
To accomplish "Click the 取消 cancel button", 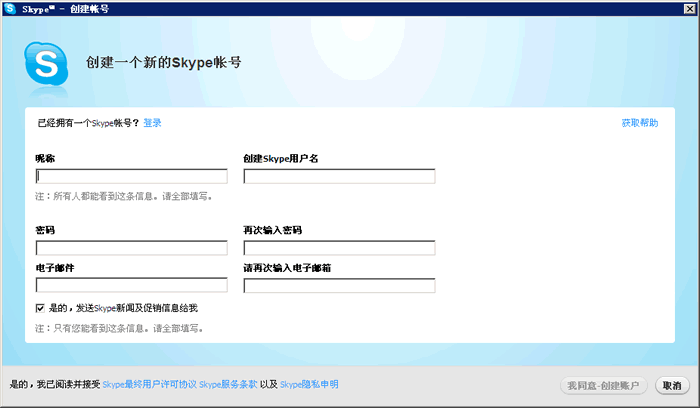I will pos(672,385).
